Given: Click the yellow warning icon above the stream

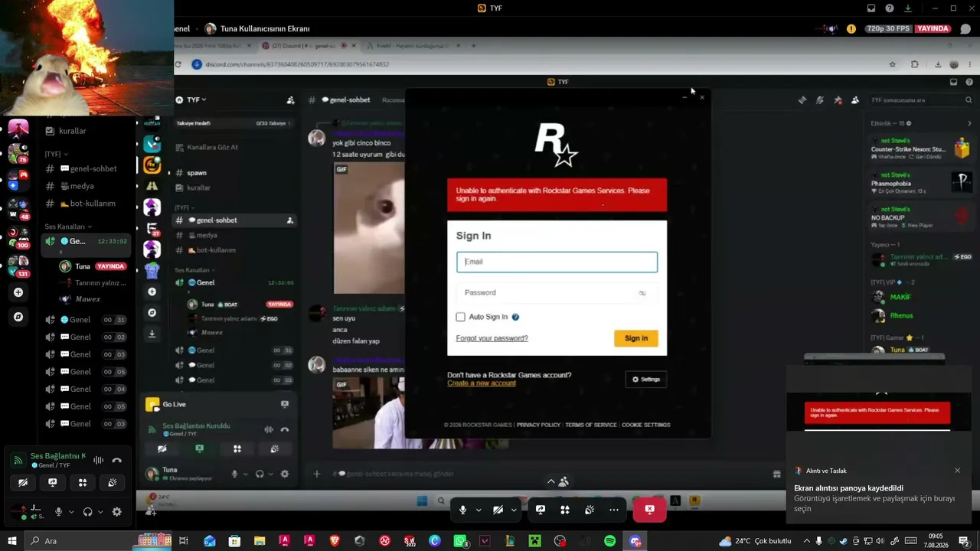Looking at the screenshot, I should coord(851,29).
